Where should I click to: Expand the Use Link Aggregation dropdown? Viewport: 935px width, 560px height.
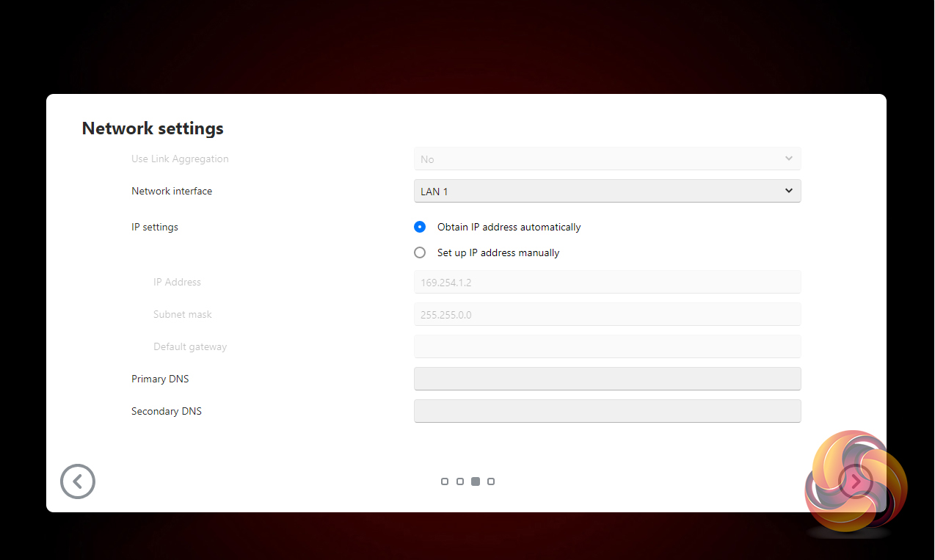607,159
